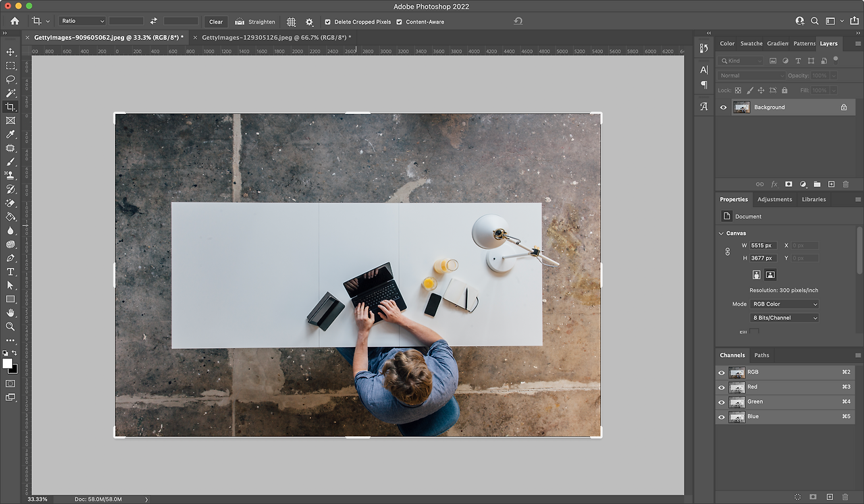Select the Magic Wand tool
The height and width of the screenshot is (504, 864).
click(x=10, y=93)
